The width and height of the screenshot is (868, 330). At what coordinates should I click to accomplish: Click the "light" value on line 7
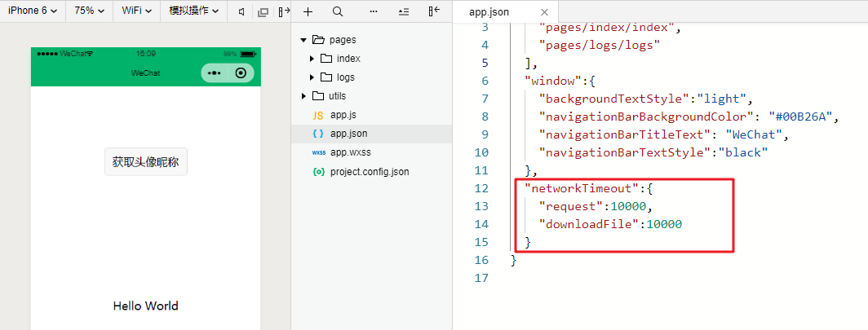click(721, 99)
